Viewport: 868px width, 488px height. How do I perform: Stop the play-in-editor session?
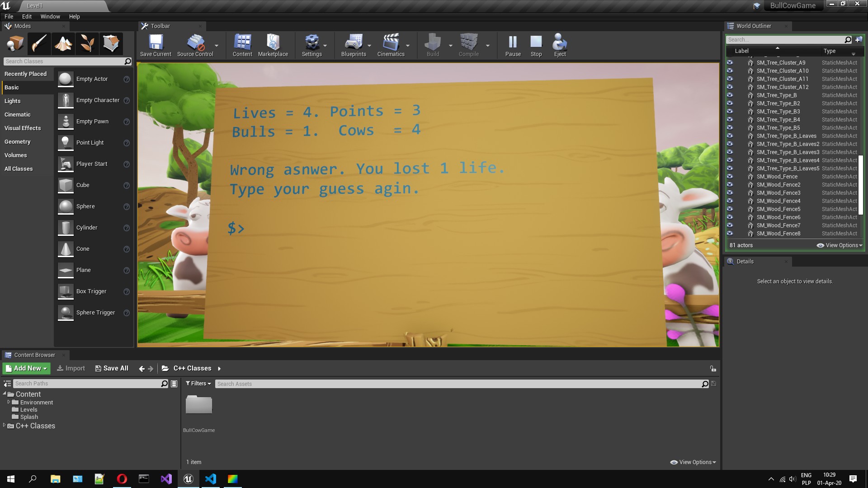click(x=536, y=44)
